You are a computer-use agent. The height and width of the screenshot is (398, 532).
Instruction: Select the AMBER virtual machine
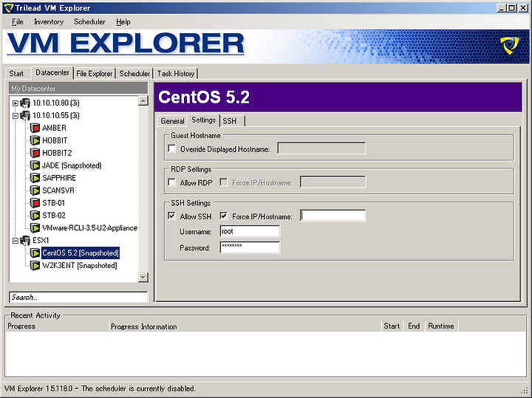tap(54, 128)
